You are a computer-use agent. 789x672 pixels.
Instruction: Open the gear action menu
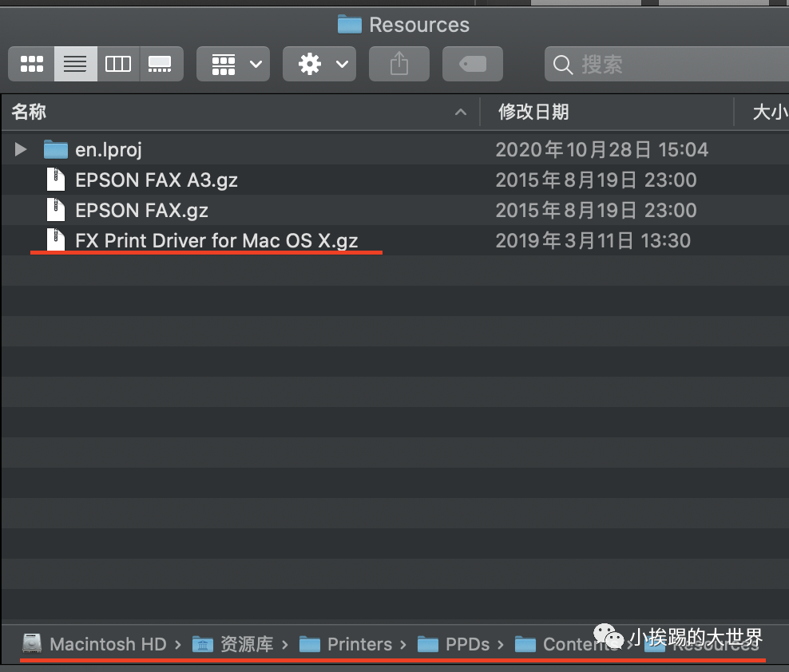click(319, 64)
